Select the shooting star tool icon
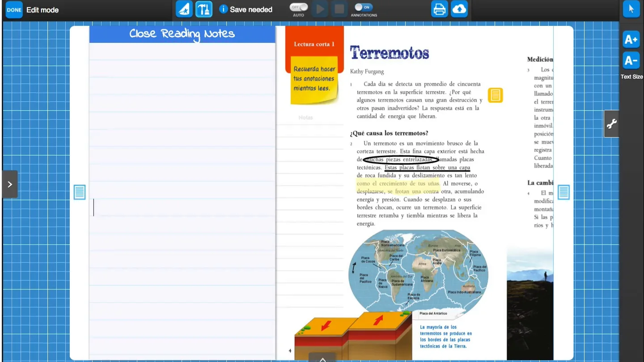This screenshot has height=362, width=644. click(184, 9)
